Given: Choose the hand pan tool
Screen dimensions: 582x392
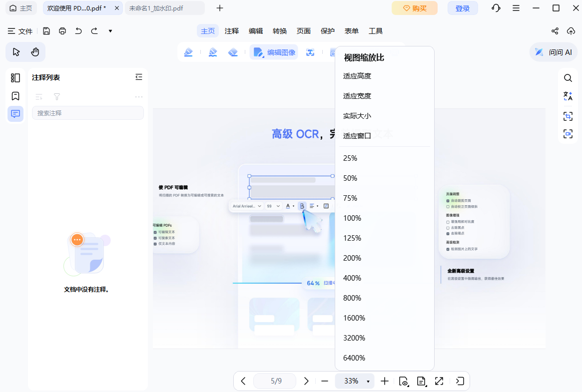Looking at the screenshot, I should click(35, 52).
